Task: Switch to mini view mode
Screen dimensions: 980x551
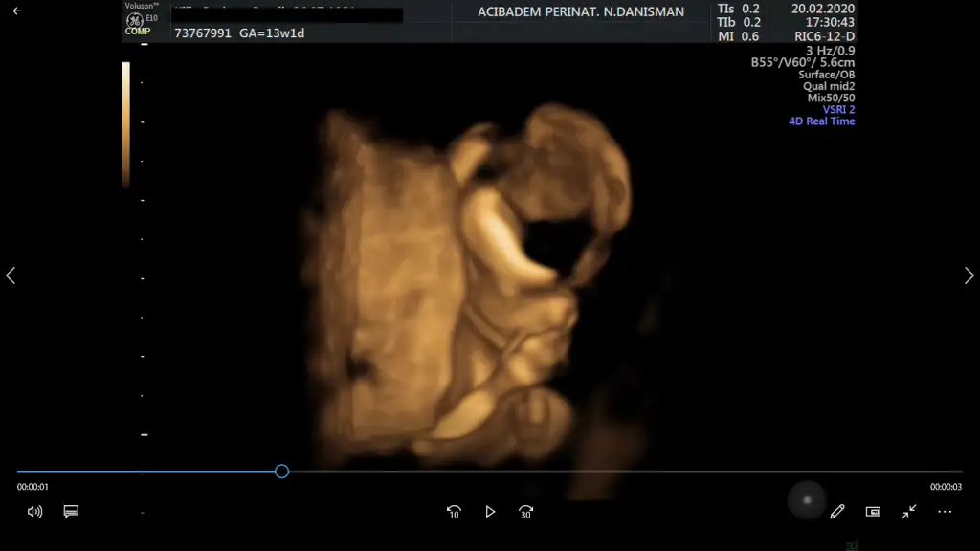Action: point(873,512)
